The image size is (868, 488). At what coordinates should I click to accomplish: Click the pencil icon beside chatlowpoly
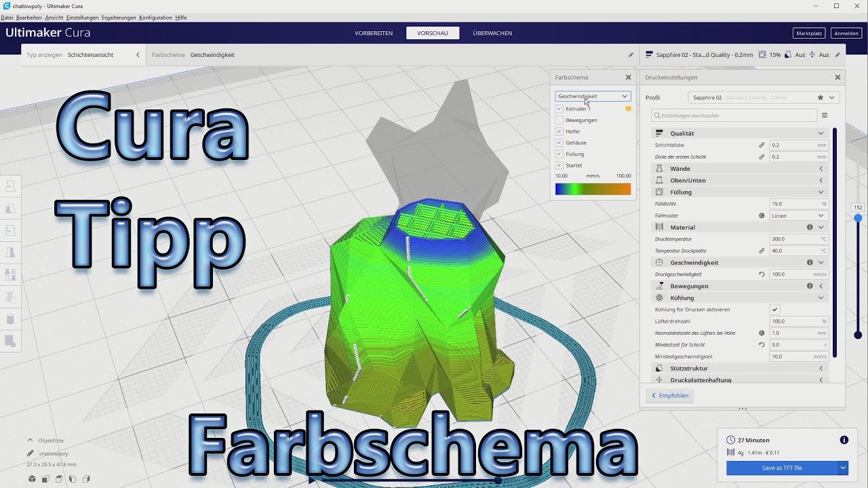[x=31, y=453]
